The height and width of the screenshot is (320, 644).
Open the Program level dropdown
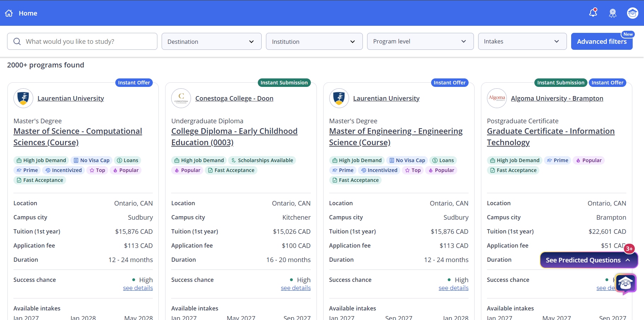tap(420, 41)
